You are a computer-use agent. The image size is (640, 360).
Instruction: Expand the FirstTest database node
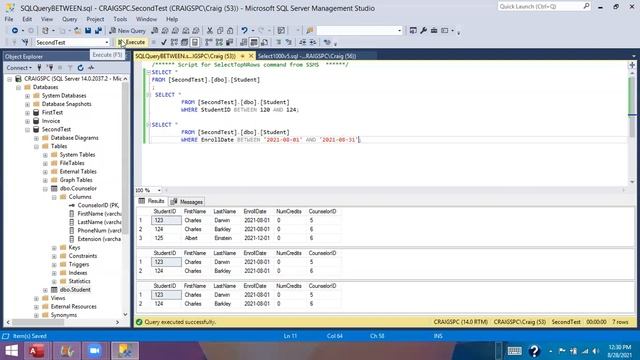point(27,113)
